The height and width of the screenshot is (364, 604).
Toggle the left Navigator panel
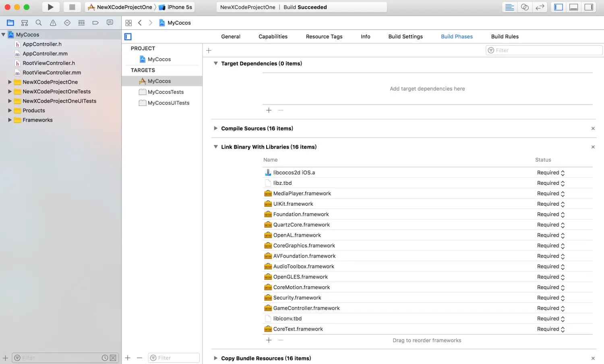(558, 7)
